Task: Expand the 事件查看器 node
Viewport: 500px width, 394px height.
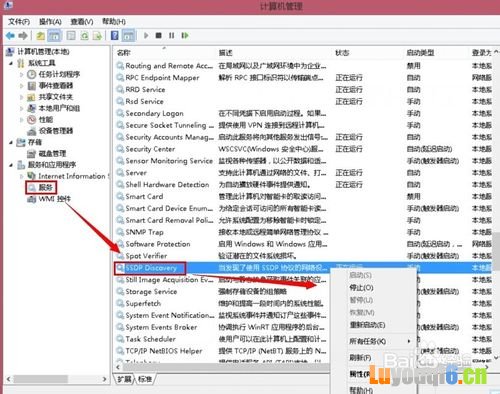Action: (21, 86)
